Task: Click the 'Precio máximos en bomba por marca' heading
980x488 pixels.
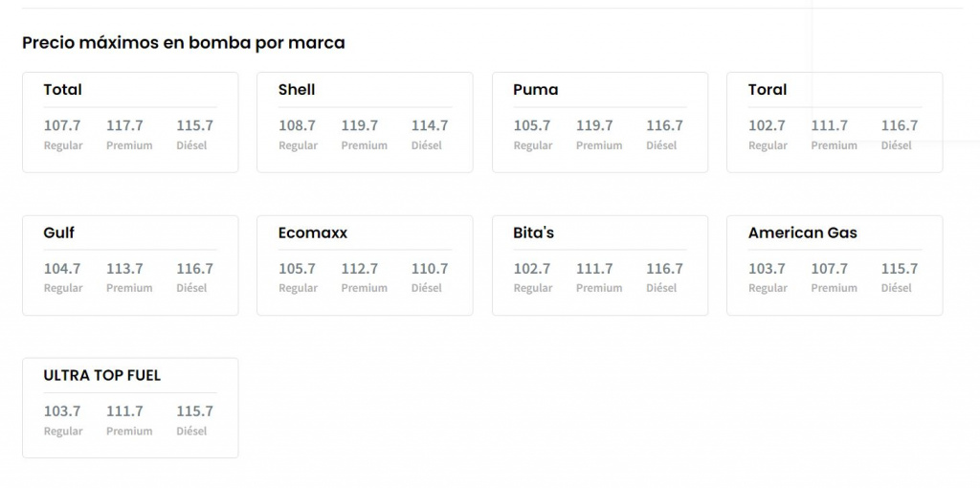Action: (184, 43)
